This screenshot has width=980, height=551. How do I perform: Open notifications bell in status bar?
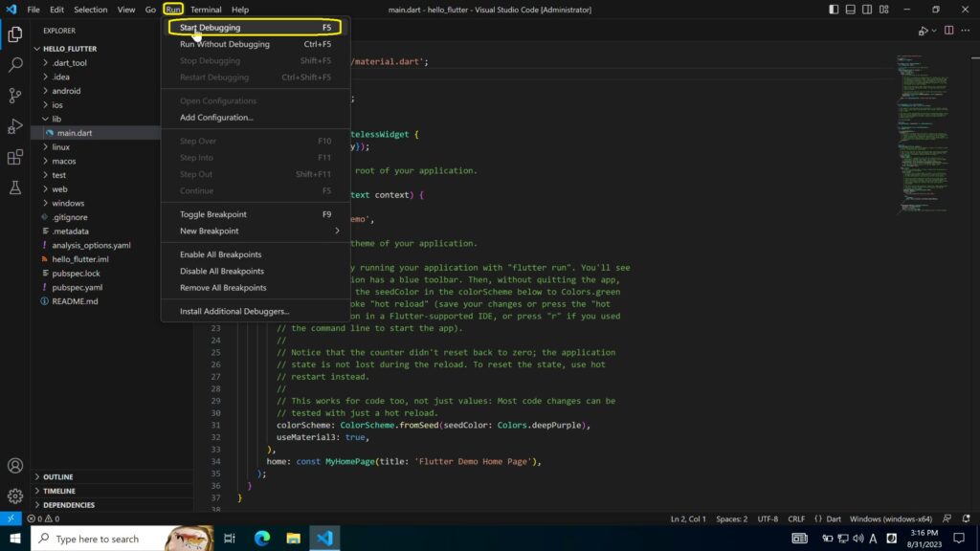pos(967,518)
